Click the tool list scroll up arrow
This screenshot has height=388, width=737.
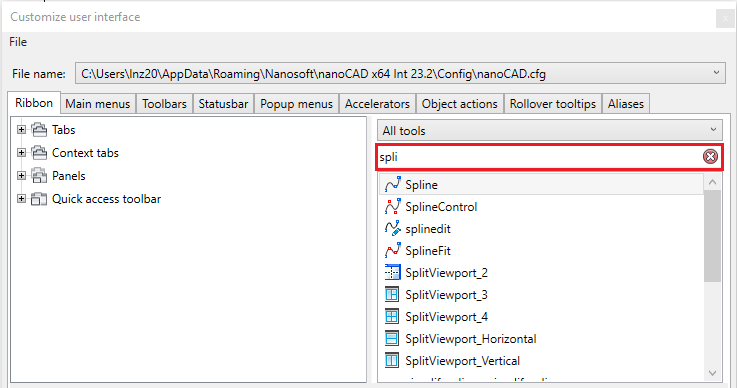(713, 182)
